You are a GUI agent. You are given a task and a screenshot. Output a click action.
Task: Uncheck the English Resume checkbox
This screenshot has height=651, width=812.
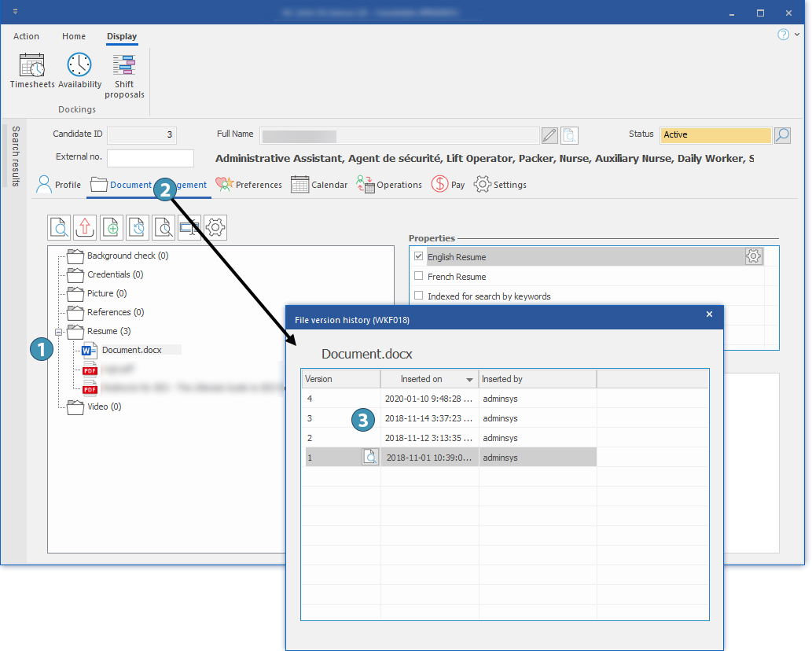[419, 256]
